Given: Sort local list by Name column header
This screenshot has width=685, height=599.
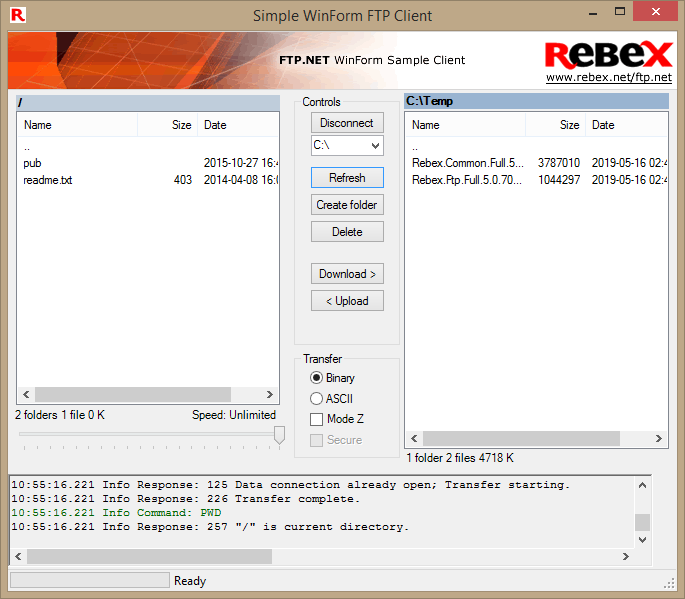Looking at the screenshot, I should tap(466, 125).
